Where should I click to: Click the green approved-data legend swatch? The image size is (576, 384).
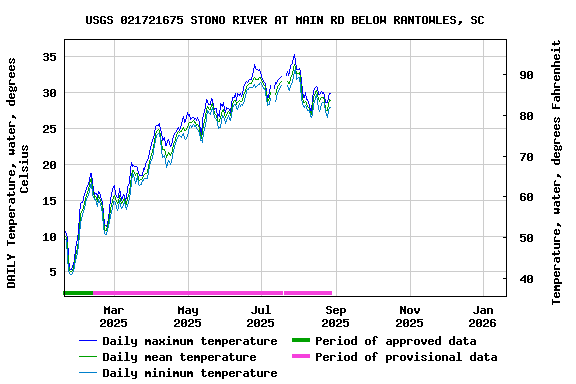click(301, 340)
